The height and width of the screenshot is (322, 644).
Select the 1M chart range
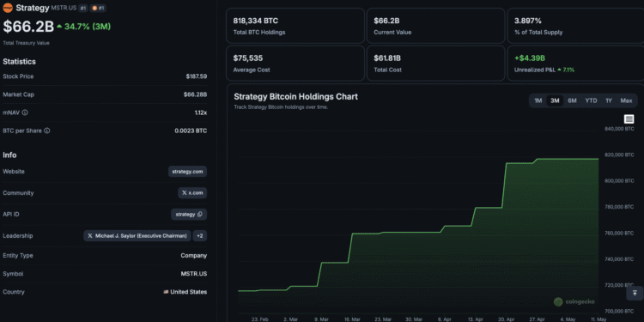tap(538, 100)
